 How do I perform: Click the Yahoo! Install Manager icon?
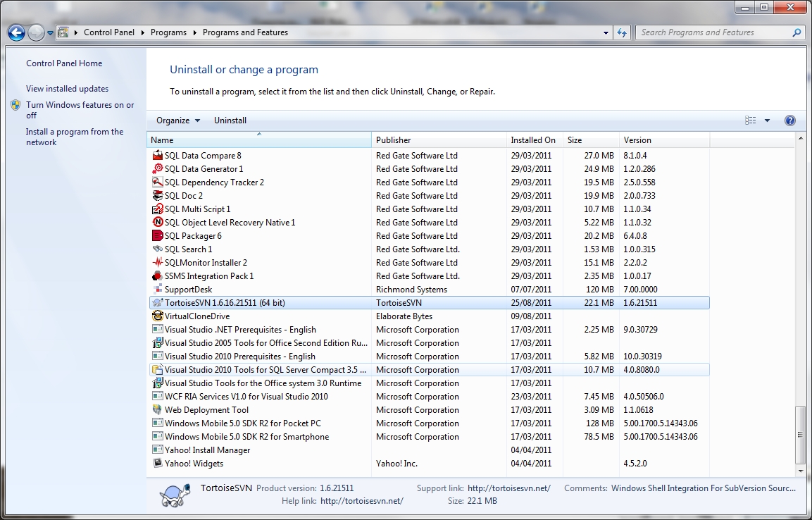click(x=158, y=450)
